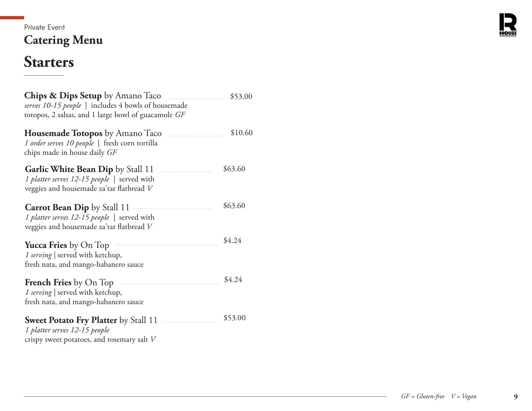The image size is (532, 411).
Task: Click the red accent bar above Private Event
Action: pos(12,18)
